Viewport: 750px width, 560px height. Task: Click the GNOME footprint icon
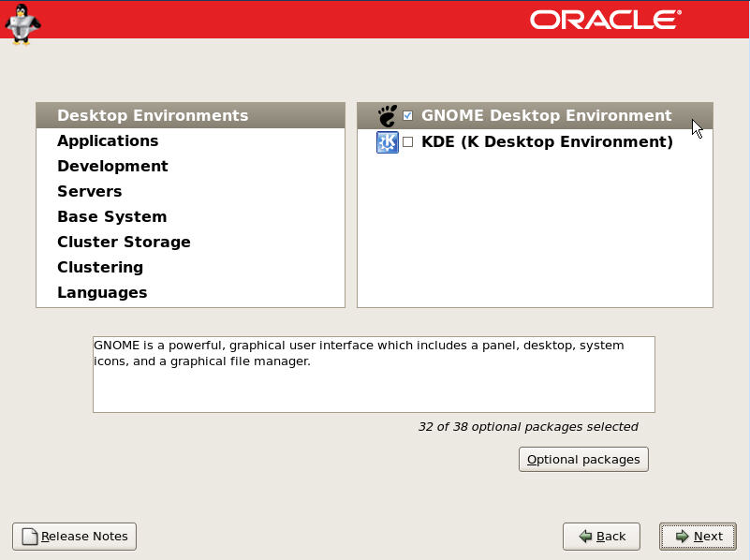[388, 116]
